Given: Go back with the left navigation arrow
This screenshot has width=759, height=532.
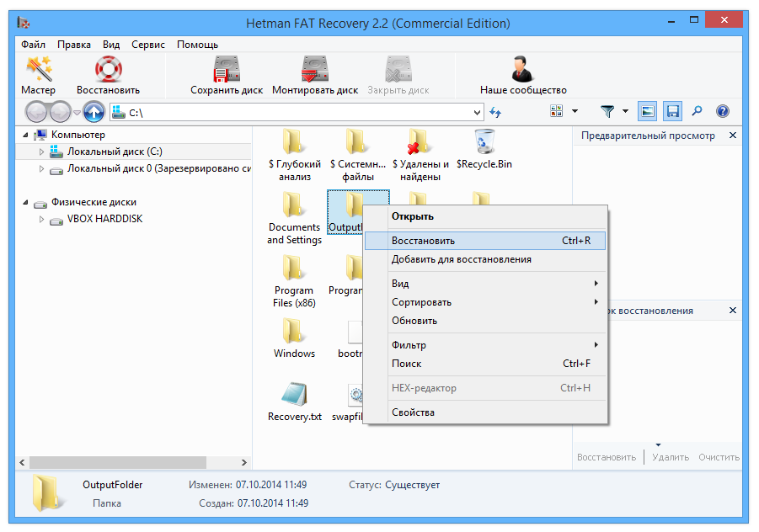Looking at the screenshot, I should click(36, 112).
